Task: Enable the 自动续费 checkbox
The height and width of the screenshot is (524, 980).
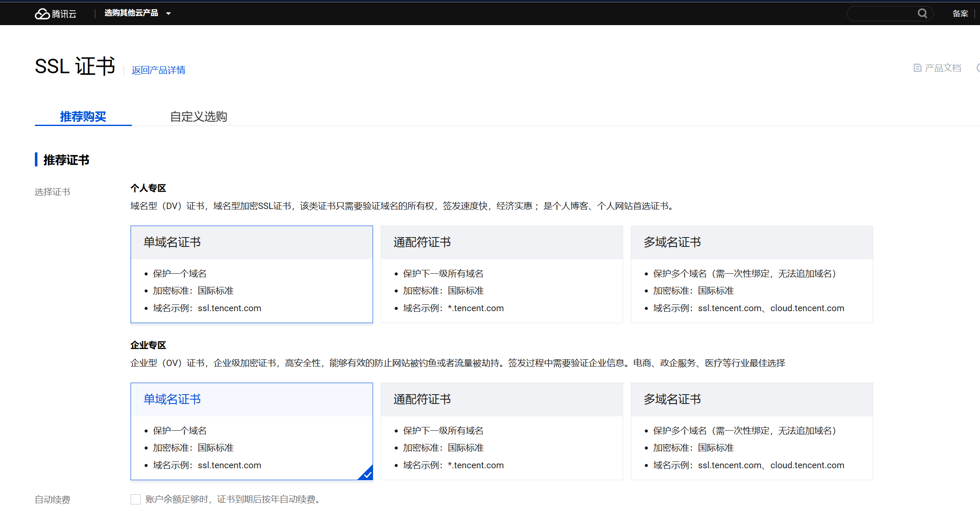Action: point(136,499)
